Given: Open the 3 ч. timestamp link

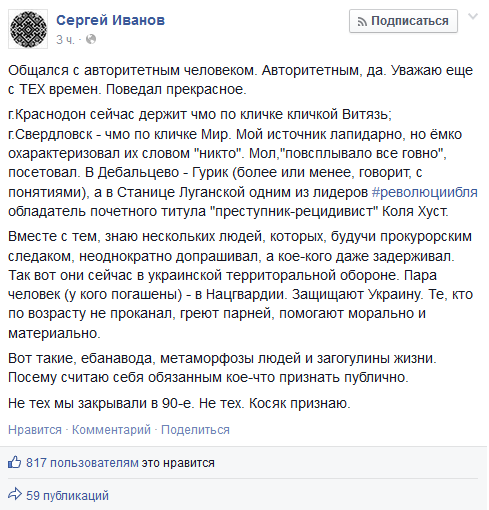Looking at the screenshot, I should (x=65, y=40).
